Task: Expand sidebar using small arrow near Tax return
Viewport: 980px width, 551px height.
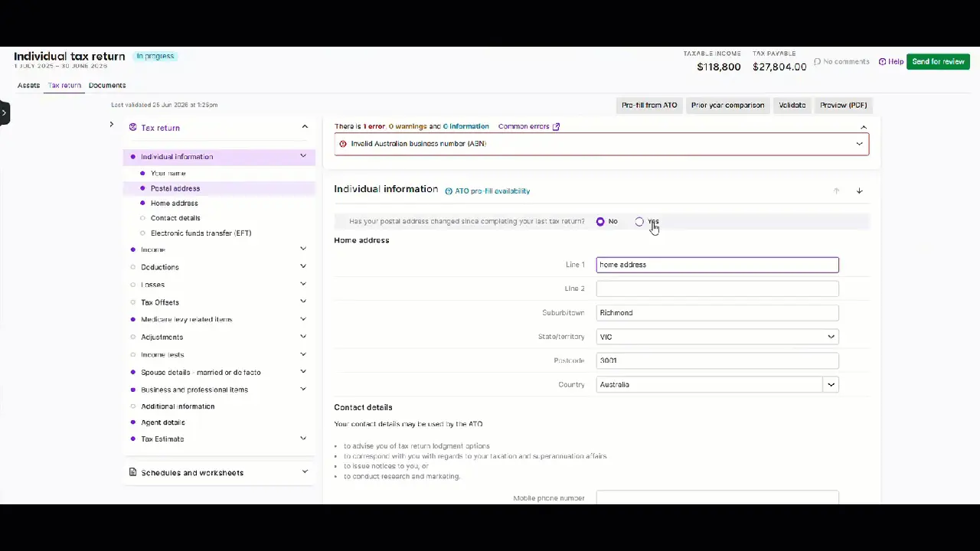Action: [111, 124]
